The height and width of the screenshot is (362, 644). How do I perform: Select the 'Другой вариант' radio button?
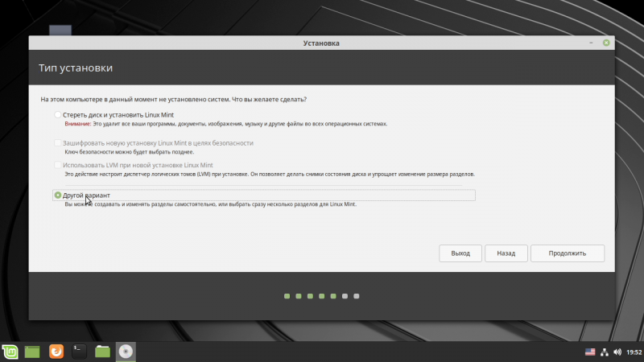[58, 195]
